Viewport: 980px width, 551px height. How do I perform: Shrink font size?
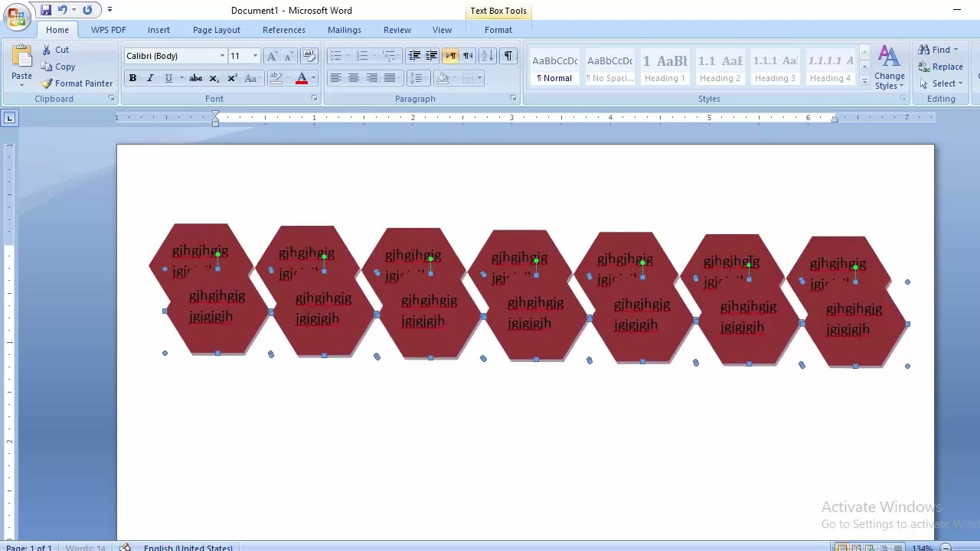pos(289,56)
